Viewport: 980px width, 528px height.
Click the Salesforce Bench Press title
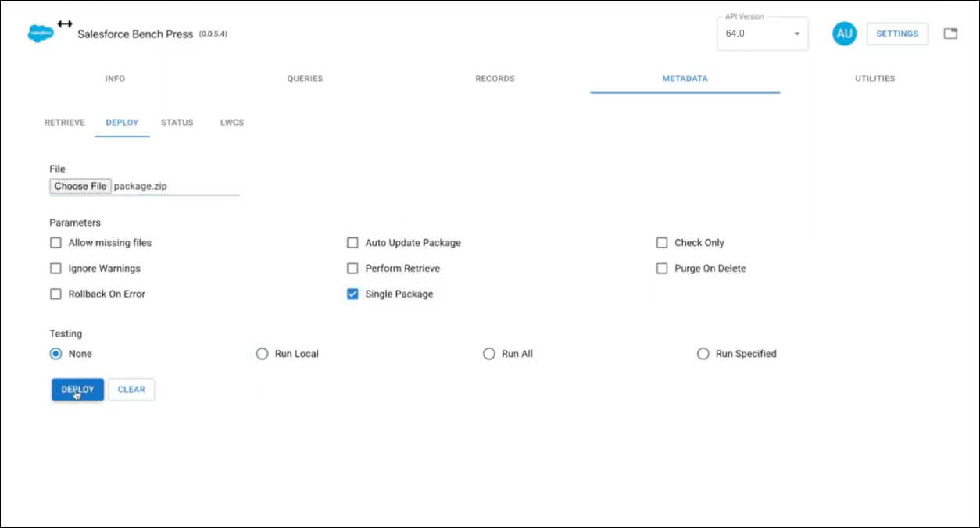pyautogui.click(x=135, y=34)
